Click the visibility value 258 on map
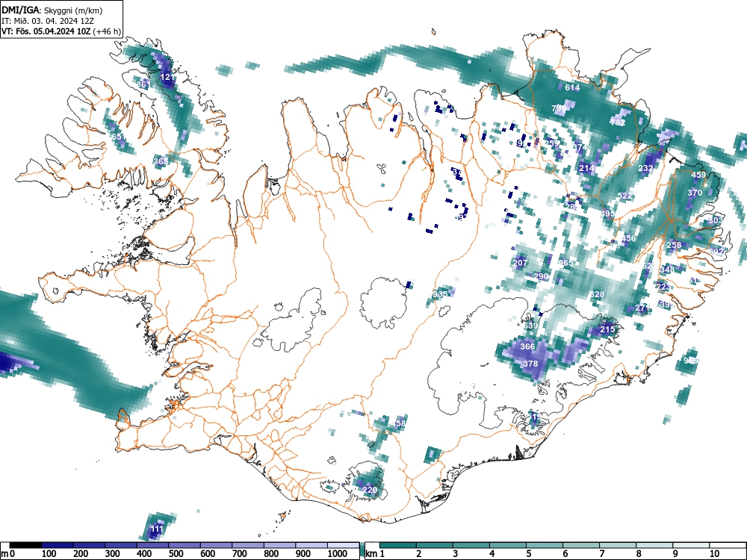747x560 pixels. coord(674,245)
